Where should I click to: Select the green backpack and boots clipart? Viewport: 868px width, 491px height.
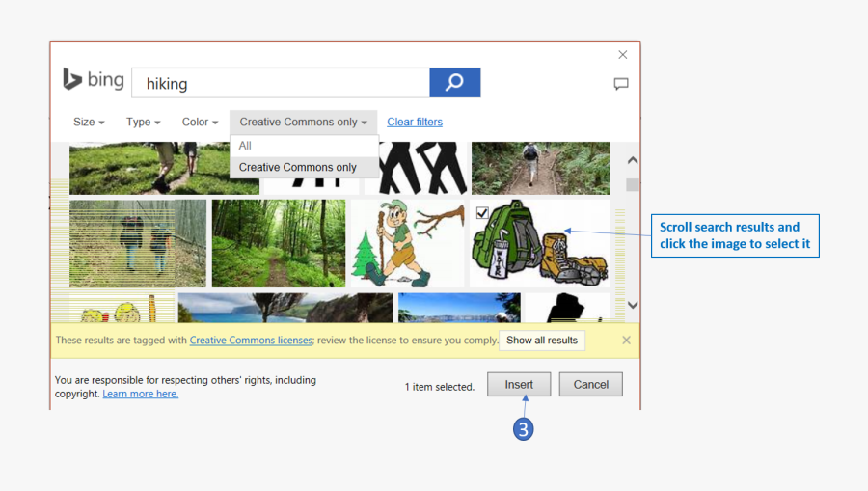[540, 243]
